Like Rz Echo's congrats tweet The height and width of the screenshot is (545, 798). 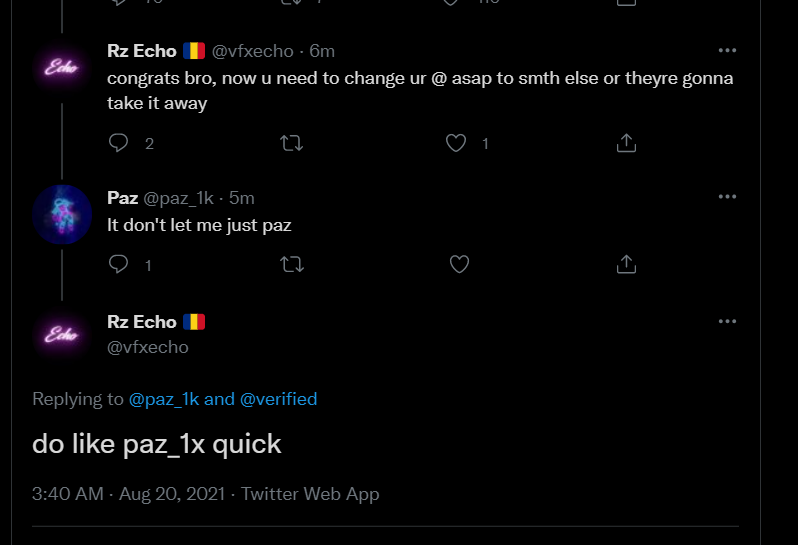[x=456, y=143]
